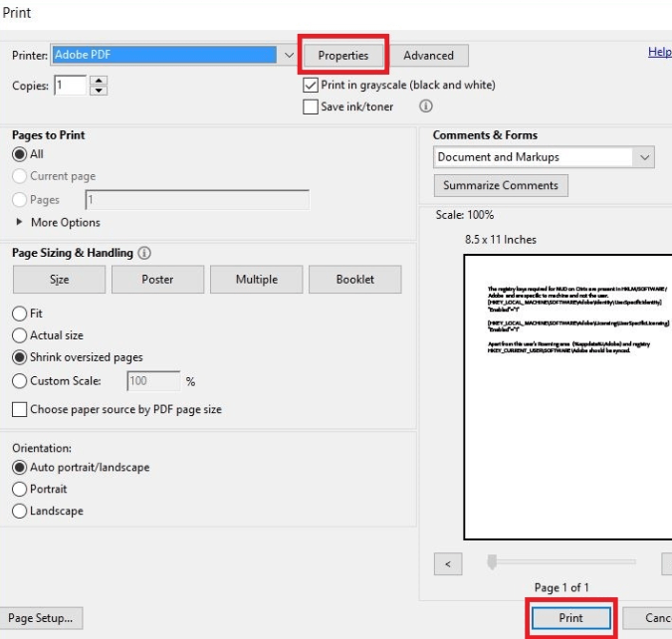The image size is (672, 639).
Task: Click the Save ink/toner info icon
Action: click(x=425, y=106)
